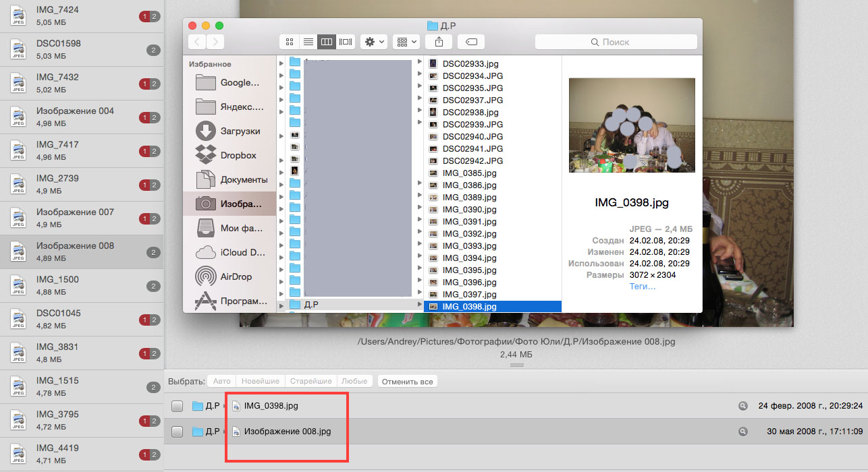
Task: Select IMG_7424 in duplicates list
Action: coord(82,16)
